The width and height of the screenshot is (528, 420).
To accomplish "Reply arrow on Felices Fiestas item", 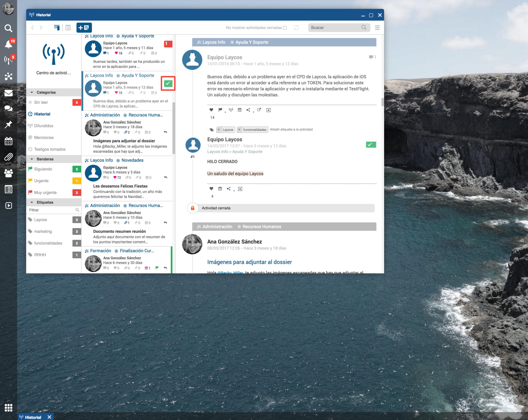I will tap(166, 177).
